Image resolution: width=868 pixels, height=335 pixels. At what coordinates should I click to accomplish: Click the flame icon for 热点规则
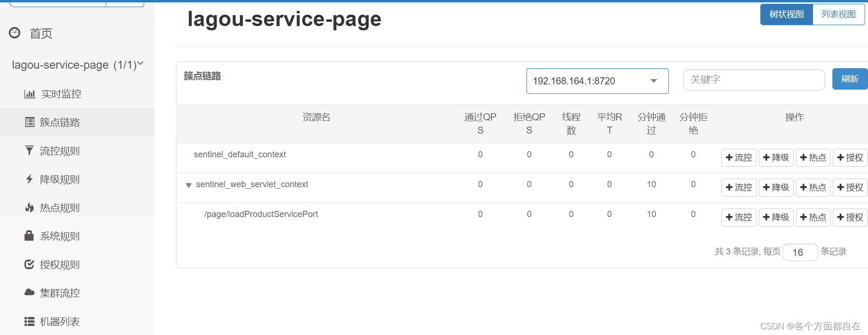[x=29, y=208]
